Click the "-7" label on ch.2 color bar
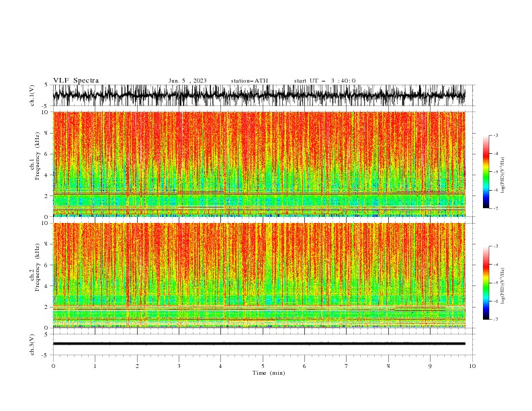 (x=495, y=319)
